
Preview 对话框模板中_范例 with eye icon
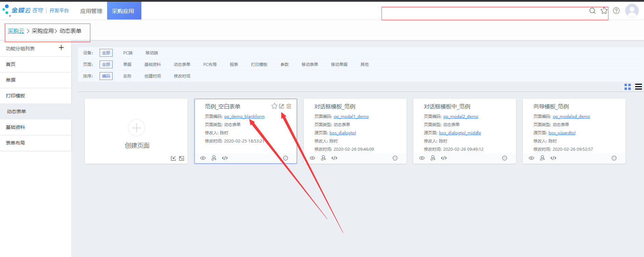(422, 158)
